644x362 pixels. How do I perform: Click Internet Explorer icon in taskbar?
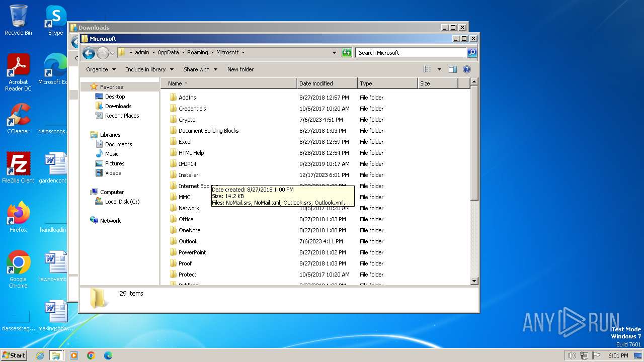tap(40, 355)
